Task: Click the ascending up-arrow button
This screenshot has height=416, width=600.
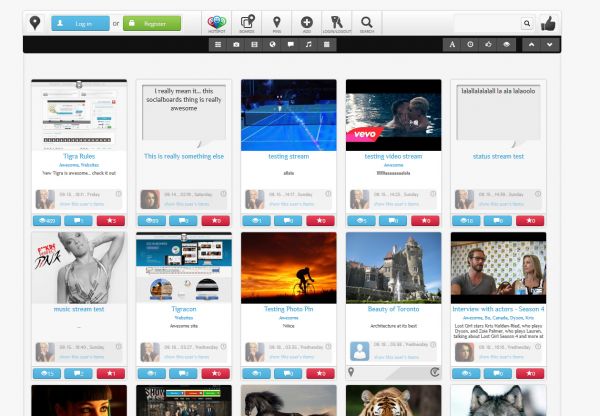Action: pos(532,44)
